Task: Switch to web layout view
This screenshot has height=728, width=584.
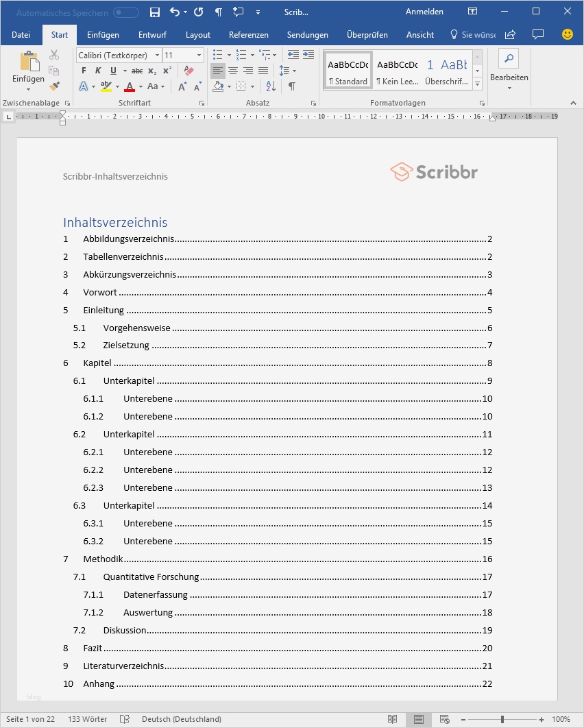Action: click(x=444, y=719)
